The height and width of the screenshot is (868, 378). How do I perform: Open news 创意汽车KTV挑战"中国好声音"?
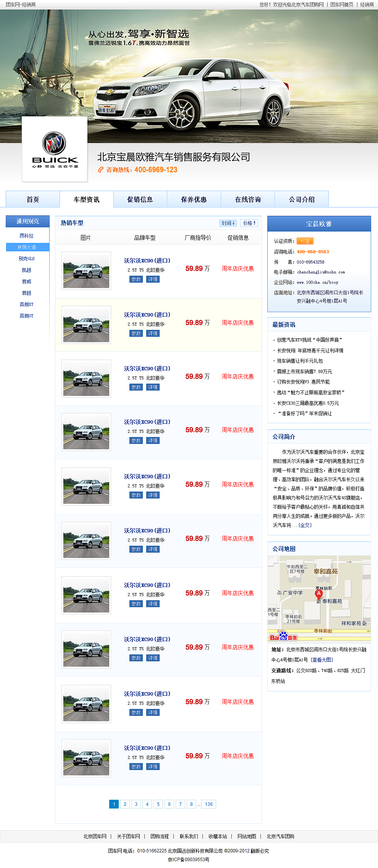[310, 340]
